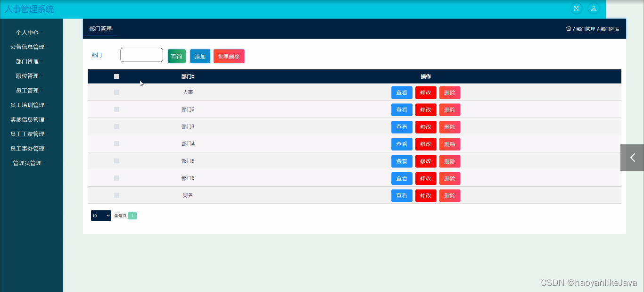644x292 pixels.
Task: Click the 部门4 department name cell
Action: coord(188,144)
